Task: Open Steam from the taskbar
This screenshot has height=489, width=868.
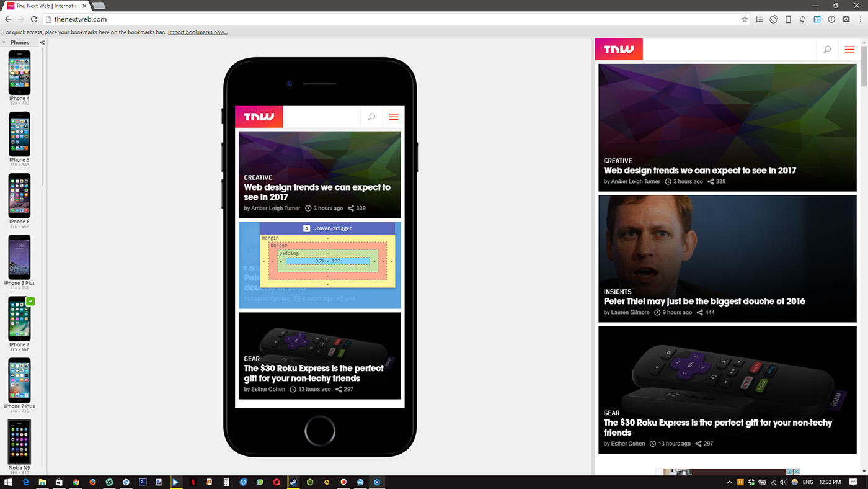Action: pos(293,482)
